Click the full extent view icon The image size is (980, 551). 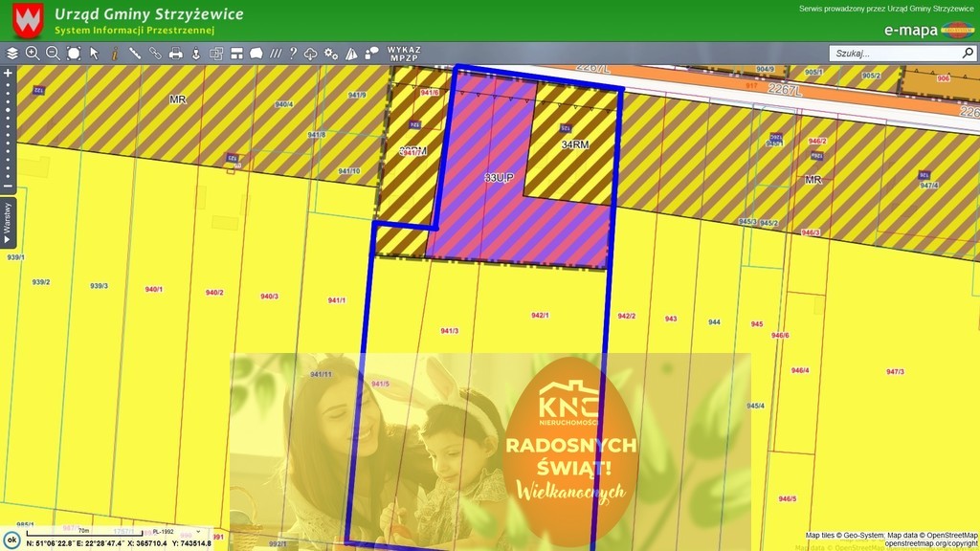pyautogui.click(x=74, y=54)
